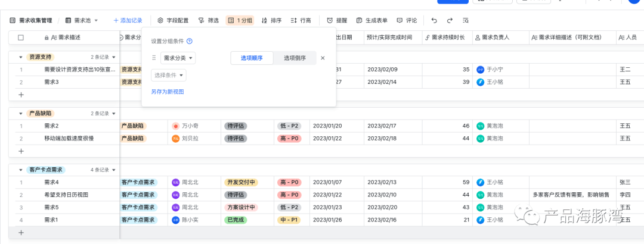Click 开发交付中 status tag
Image resolution: width=644 pixels, height=244 pixels.
click(241, 182)
